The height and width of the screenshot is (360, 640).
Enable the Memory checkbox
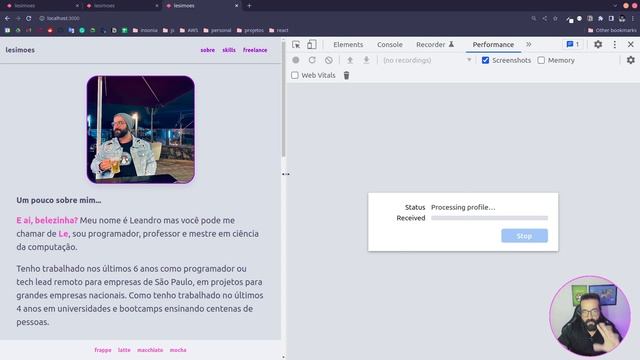point(541,60)
